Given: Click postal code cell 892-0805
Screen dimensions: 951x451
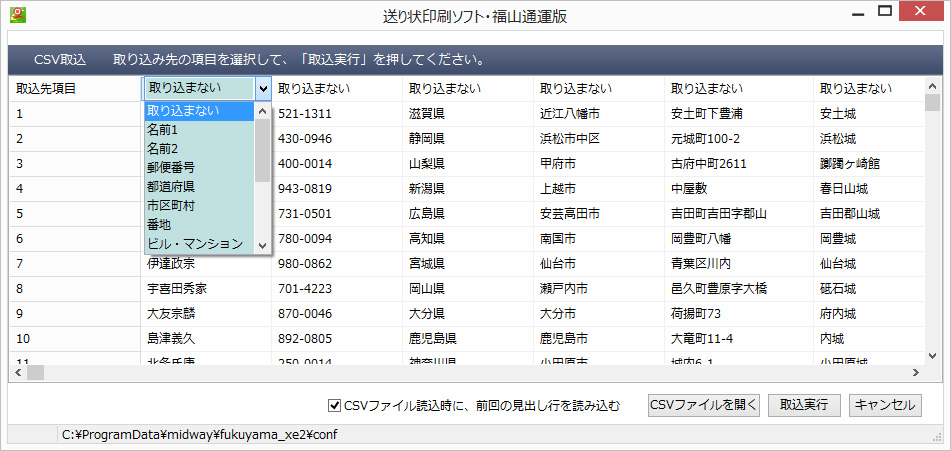Looking at the screenshot, I should (337, 338).
